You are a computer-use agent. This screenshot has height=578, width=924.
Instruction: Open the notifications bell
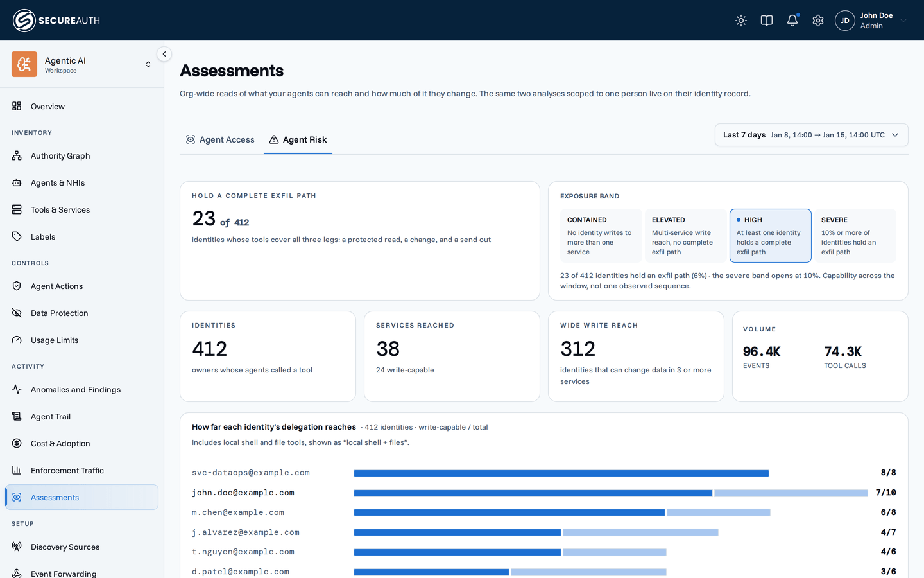[x=792, y=21]
